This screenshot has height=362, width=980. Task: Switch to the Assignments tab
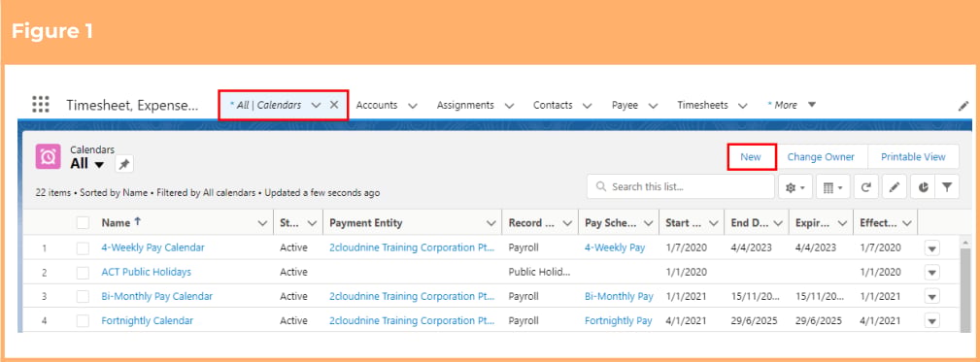point(465,105)
